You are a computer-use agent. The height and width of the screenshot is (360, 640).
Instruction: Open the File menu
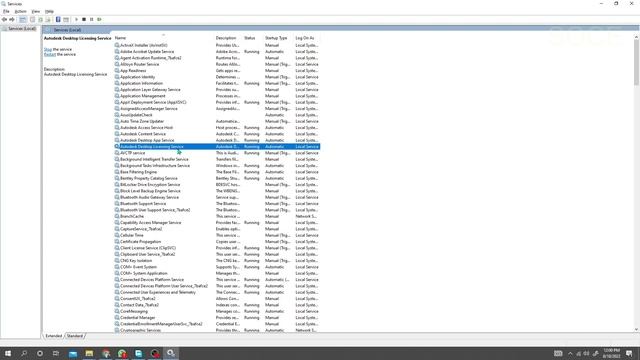[x=6, y=11]
